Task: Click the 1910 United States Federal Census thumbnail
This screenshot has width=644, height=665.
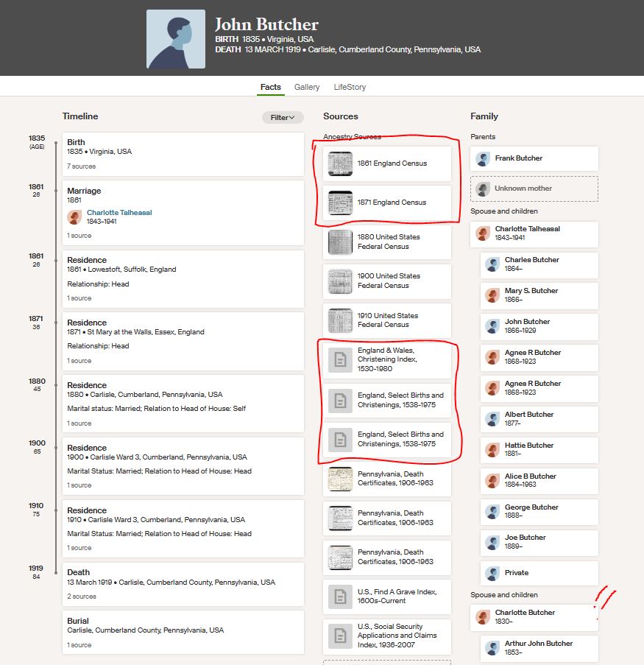Action: click(x=340, y=320)
